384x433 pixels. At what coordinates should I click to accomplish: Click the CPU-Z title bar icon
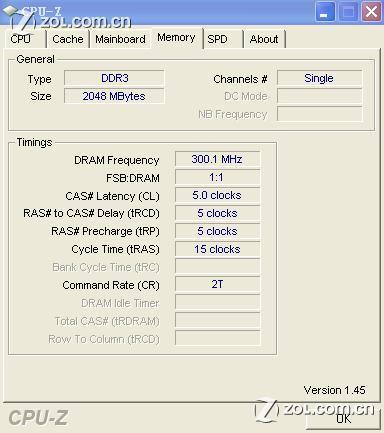(11, 12)
